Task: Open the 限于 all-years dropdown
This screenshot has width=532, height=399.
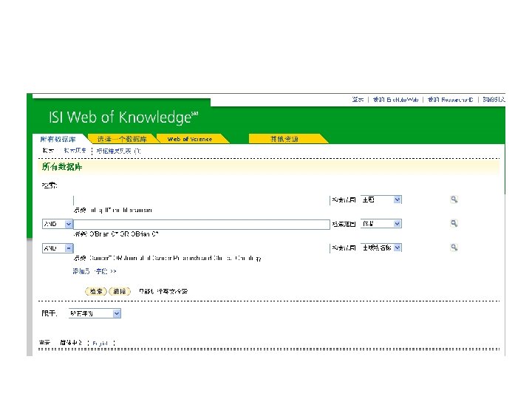Action: point(95,313)
